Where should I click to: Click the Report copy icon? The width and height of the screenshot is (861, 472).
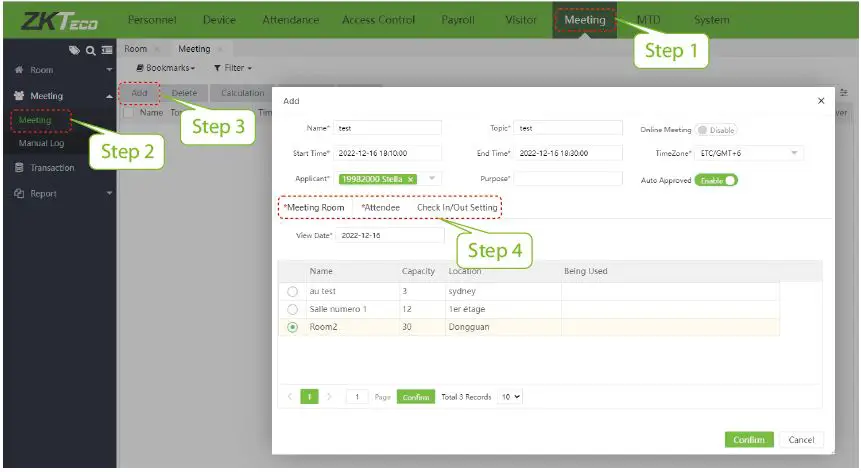19,193
